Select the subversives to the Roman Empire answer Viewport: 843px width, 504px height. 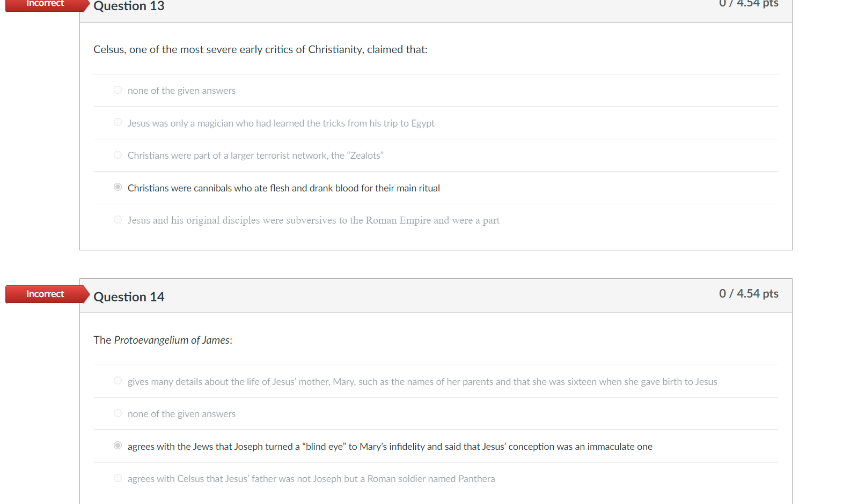[x=118, y=220]
